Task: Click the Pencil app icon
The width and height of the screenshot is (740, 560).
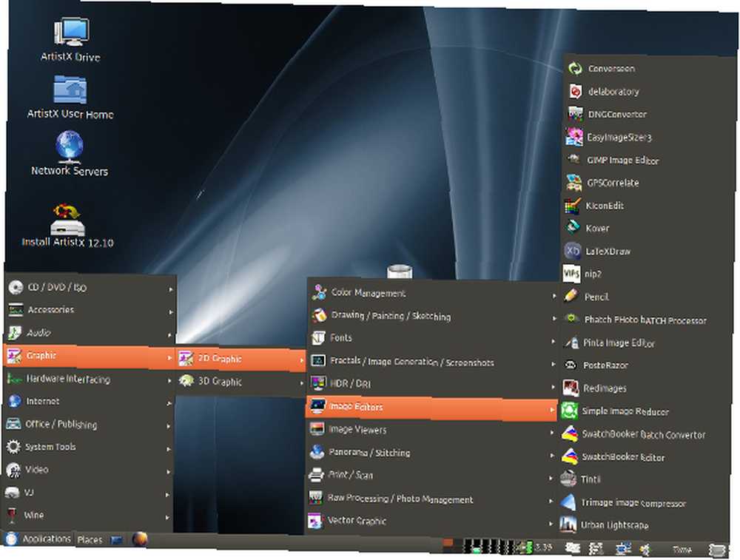Action: pos(571,296)
